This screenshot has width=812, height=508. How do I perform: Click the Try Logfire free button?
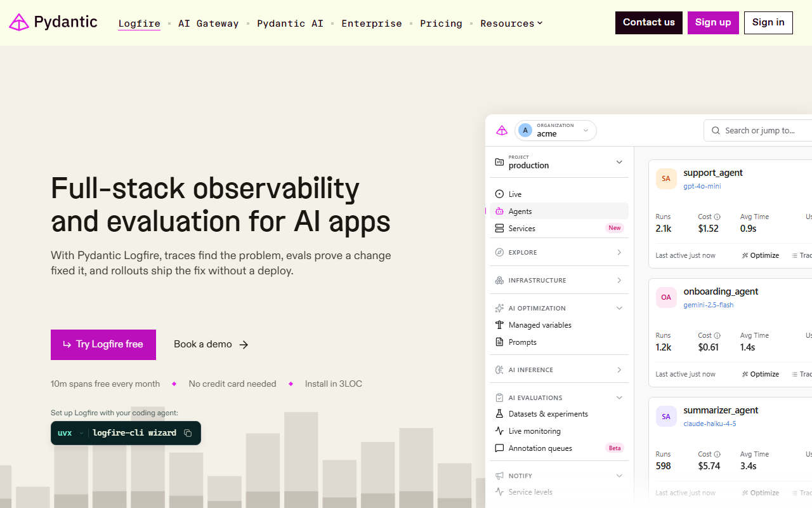(x=103, y=345)
